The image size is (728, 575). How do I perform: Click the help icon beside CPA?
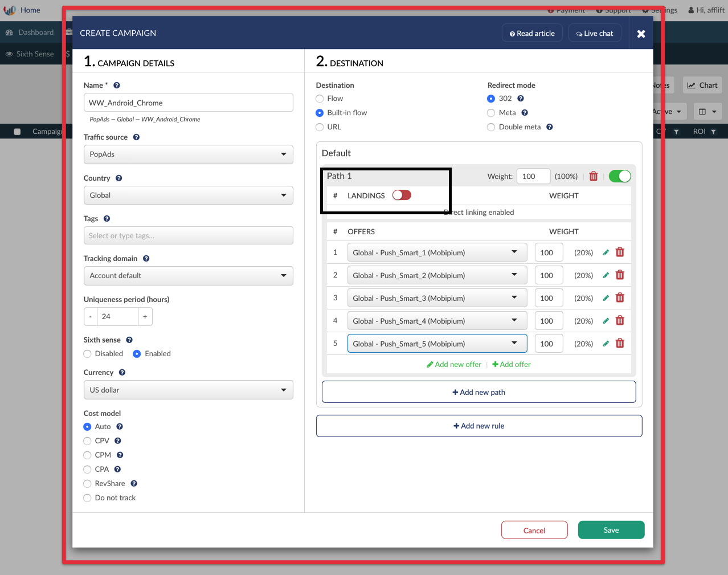point(117,470)
